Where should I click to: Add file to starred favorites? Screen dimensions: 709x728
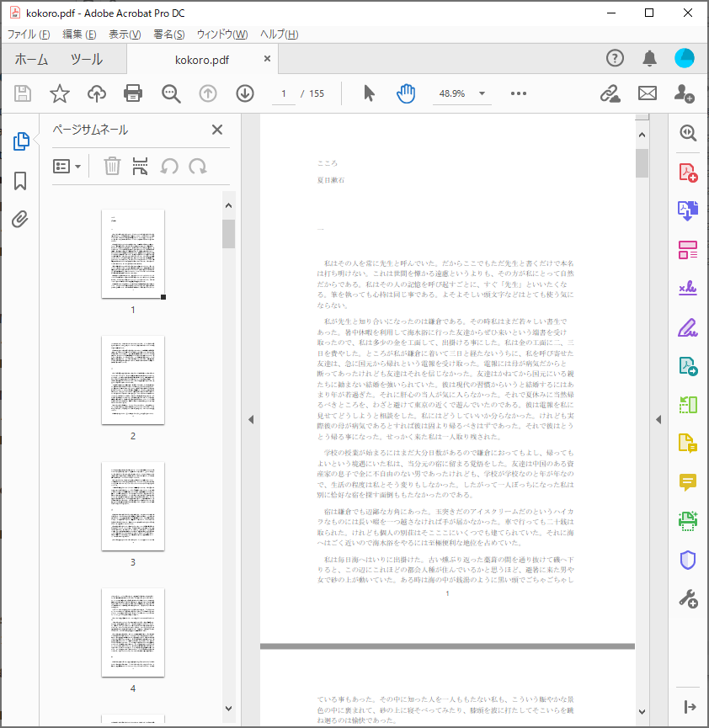pos(60,93)
